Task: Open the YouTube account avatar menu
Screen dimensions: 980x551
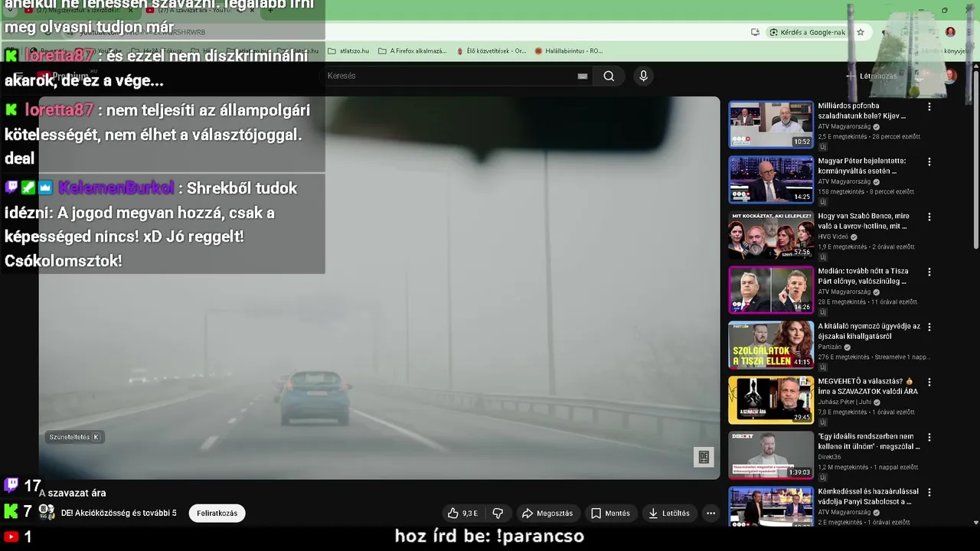Action: [x=950, y=76]
